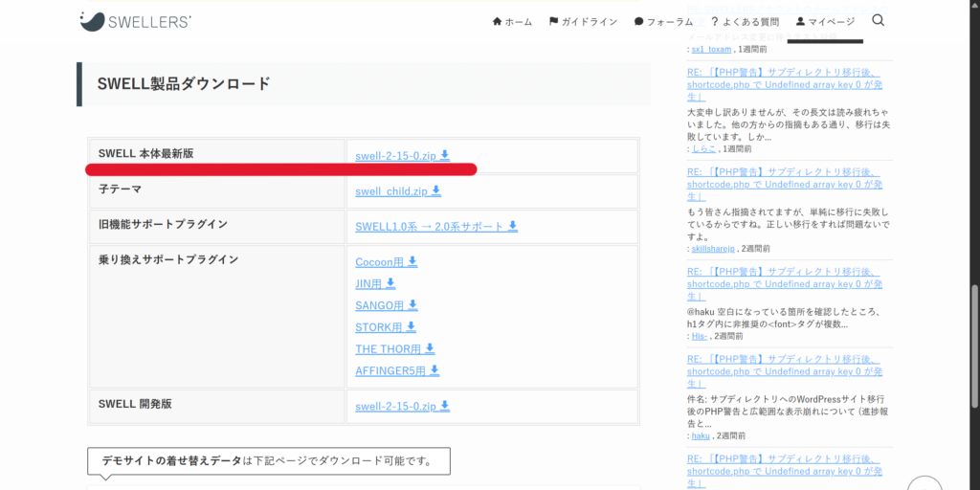Click the 旧機能サポートプラグイン table label
Screen dimensions: 980x490
[x=163, y=224]
